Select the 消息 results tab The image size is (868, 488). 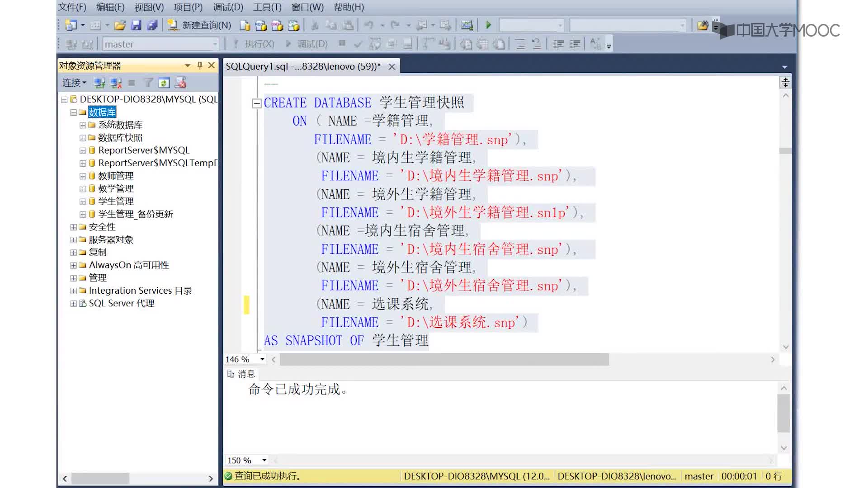(x=241, y=374)
